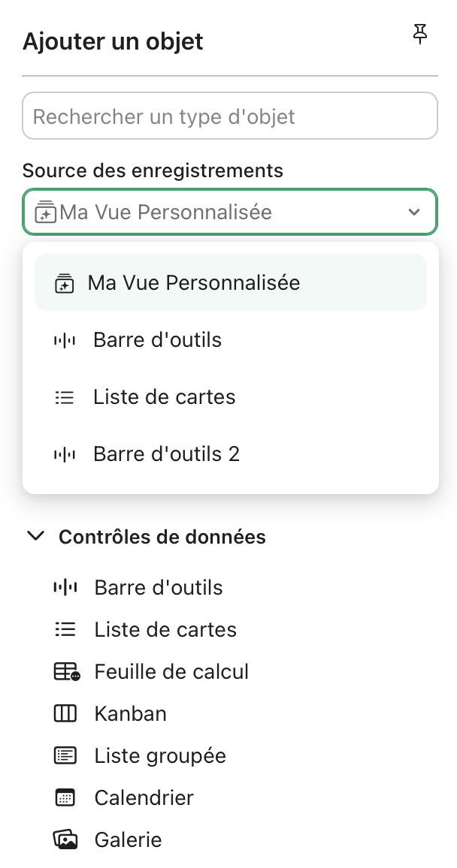Click the Liste de cartes list icon in data controls
This screenshot has width=457, height=868.
click(x=65, y=629)
